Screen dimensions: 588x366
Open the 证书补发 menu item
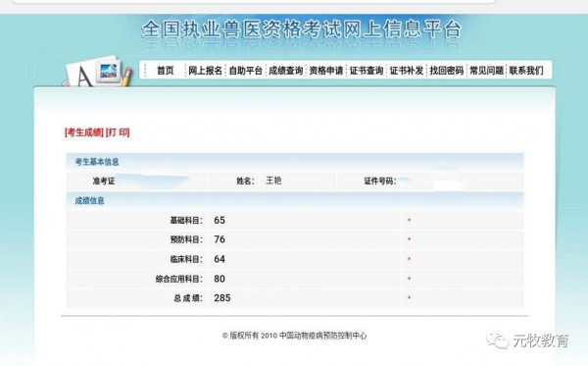click(407, 71)
